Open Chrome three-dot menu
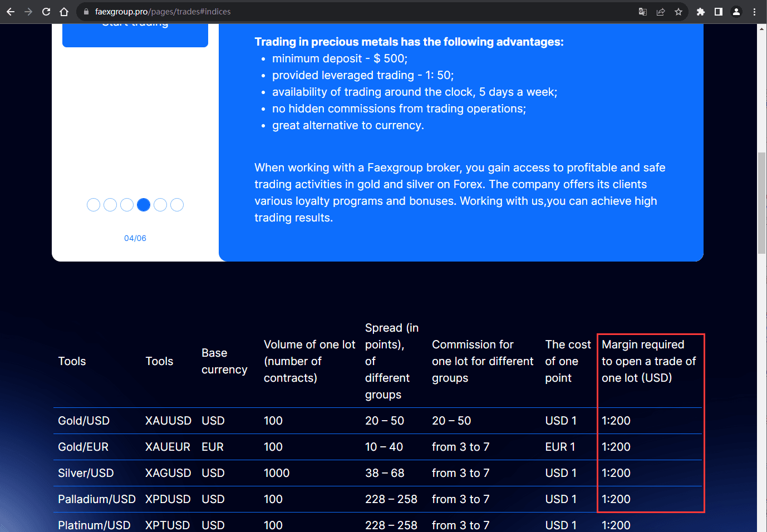Viewport: 767px width, 532px height. [755, 12]
